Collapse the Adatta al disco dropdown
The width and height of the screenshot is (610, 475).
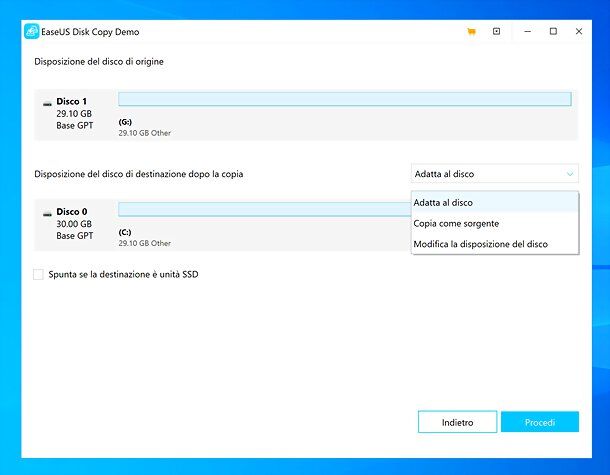click(x=494, y=174)
